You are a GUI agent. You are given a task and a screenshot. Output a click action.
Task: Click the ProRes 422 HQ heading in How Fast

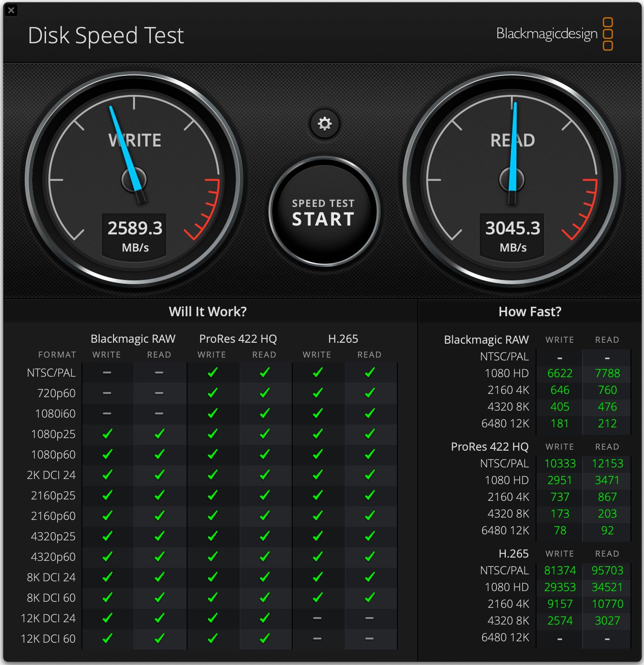click(490, 447)
